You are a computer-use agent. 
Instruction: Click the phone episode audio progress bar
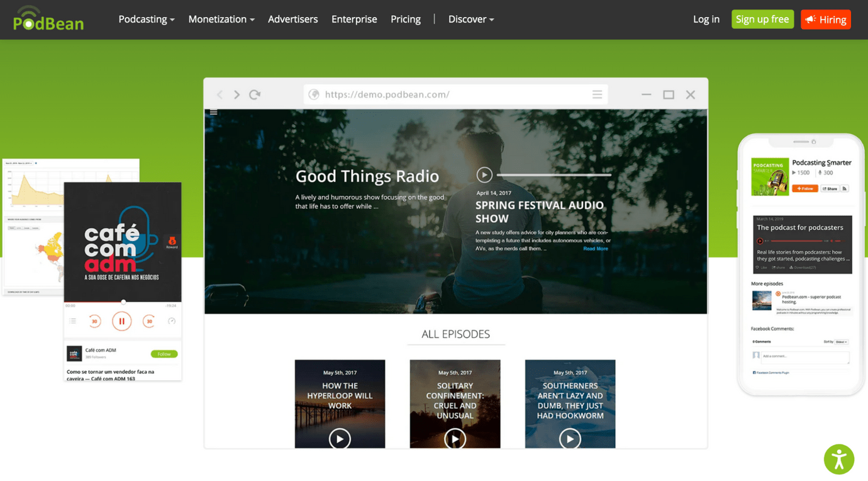pyautogui.click(x=797, y=241)
